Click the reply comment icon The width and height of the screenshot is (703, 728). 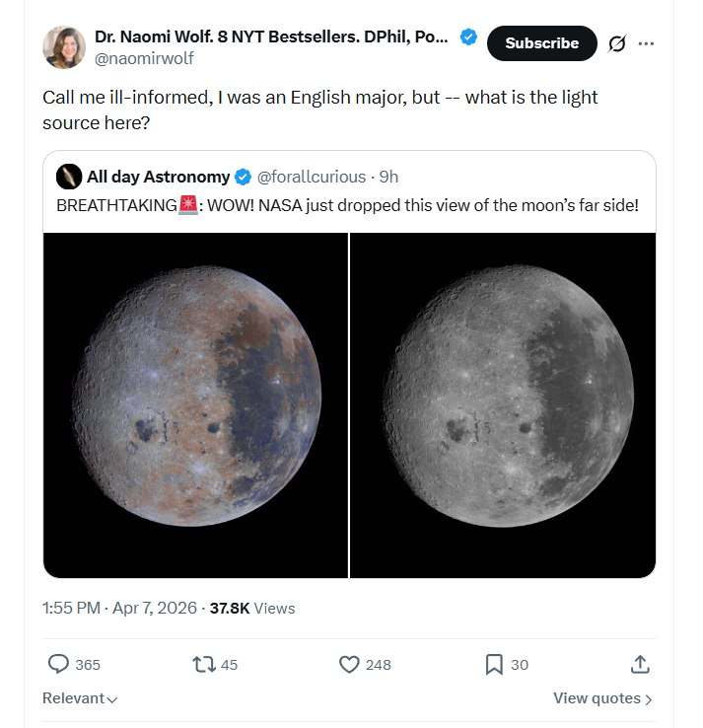coord(59,664)
